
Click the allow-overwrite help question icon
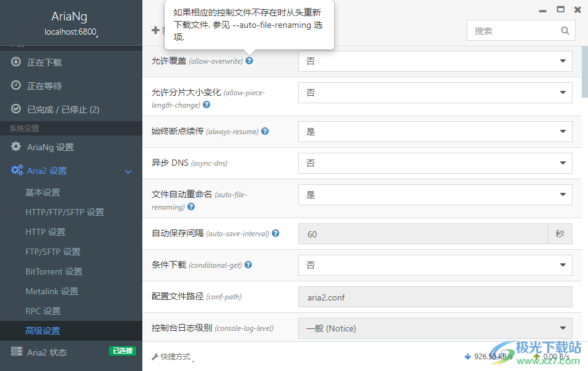[249, 61]
